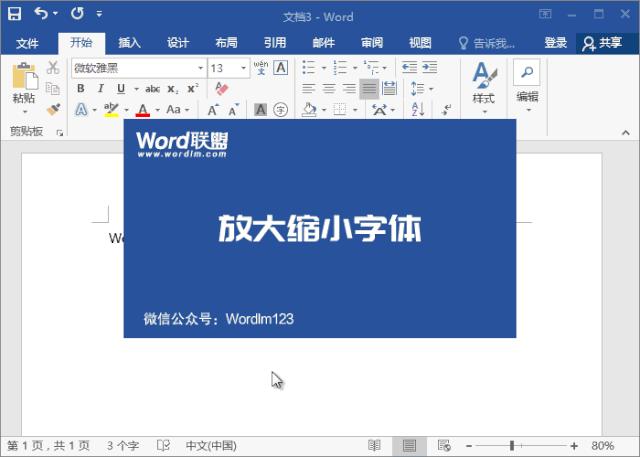Apply paragraph shading paint bucket
This screenshot has height=457, width=640.
(x=309, y=109)
